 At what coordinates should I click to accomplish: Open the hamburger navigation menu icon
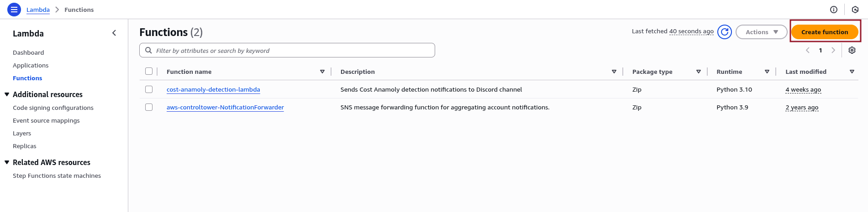click(14, 10)
